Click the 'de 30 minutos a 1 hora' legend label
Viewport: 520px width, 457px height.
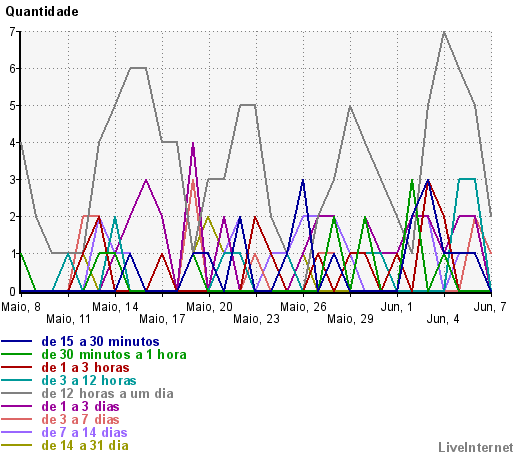[114, 355]
